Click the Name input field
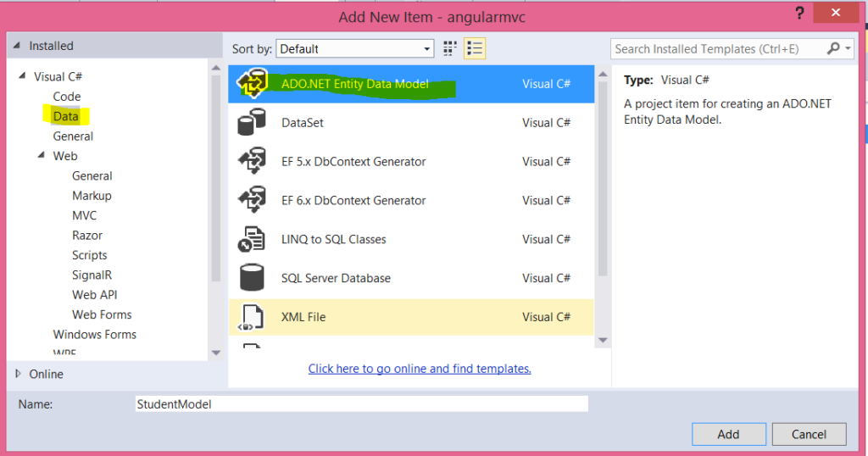 coord(361,404)
